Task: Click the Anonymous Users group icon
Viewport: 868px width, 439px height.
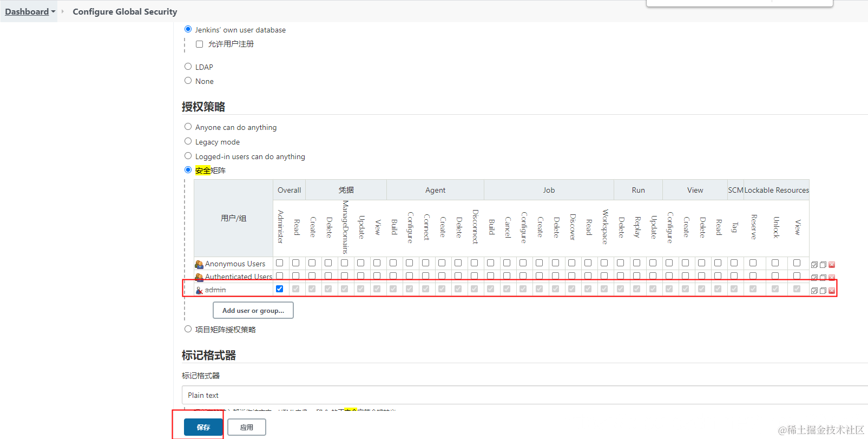Action: 199,264
